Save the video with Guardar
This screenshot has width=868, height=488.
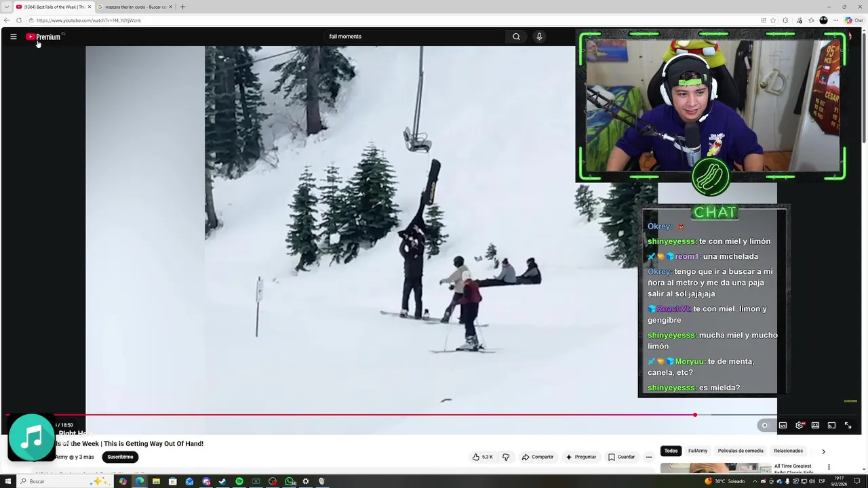[622, 457]
